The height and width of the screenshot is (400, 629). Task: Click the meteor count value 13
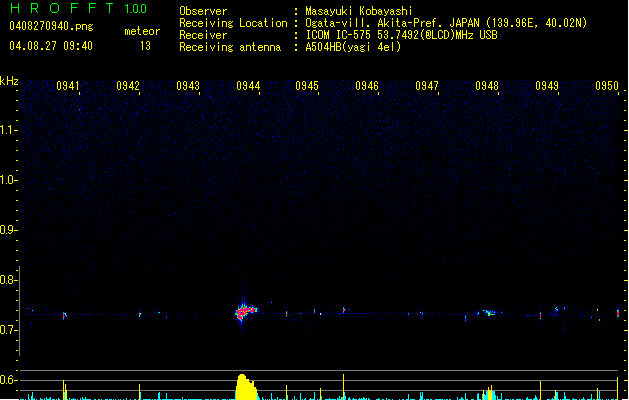(x=145, y=46)
